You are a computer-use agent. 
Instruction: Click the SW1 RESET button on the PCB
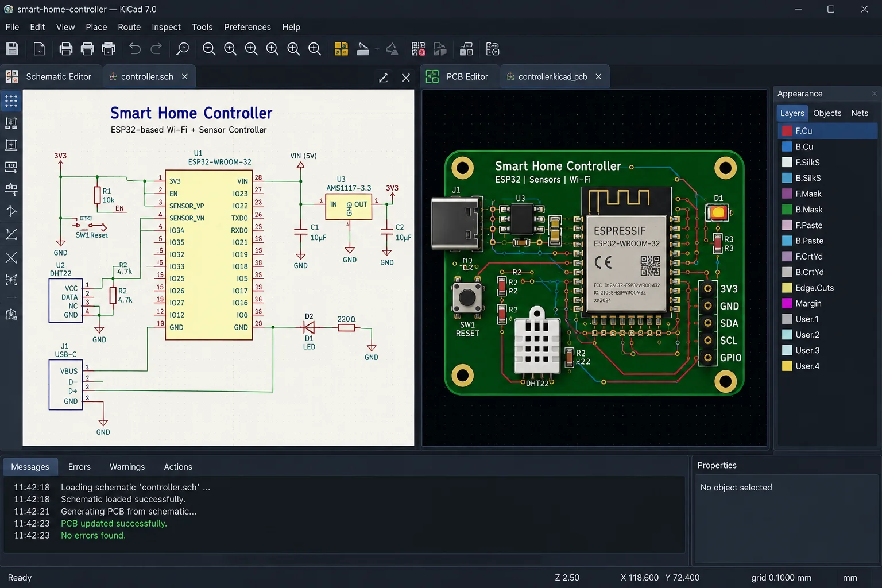point(467,297)
